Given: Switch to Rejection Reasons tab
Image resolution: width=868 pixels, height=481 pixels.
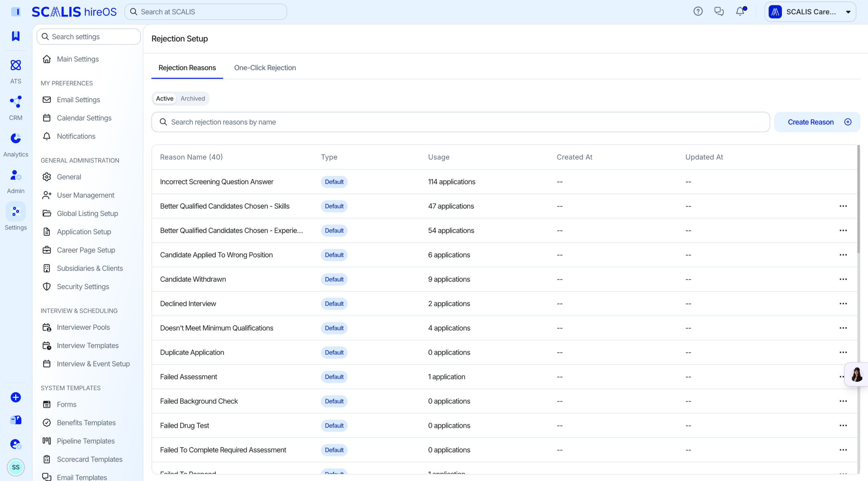Looking at the screenshot, I should coord(187,68).
